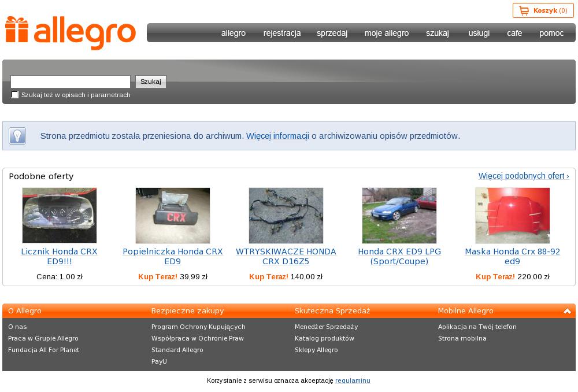Click the Licznik Honda CRX thumbnail image

[60, 215]
